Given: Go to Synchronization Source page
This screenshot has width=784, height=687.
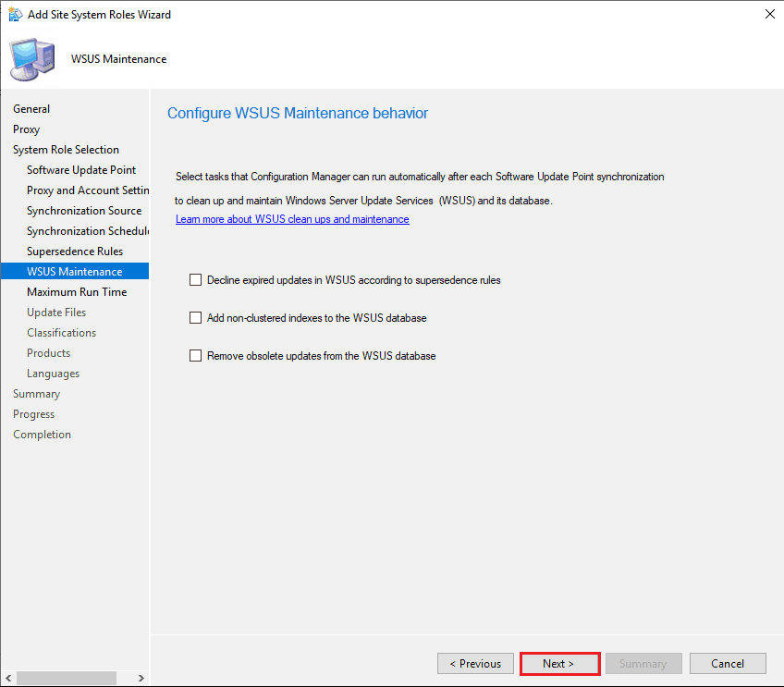Looking at the screenshot, I should (84, 211).
